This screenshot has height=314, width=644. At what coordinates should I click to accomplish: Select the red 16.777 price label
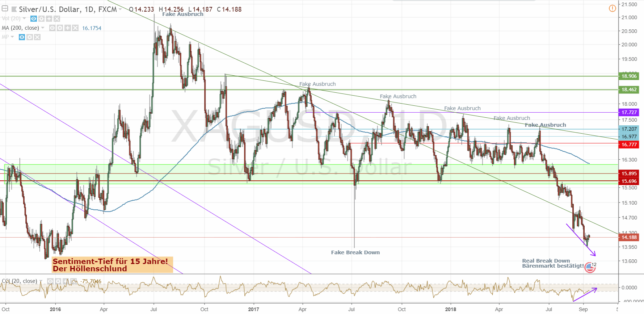tap(629, 145)
